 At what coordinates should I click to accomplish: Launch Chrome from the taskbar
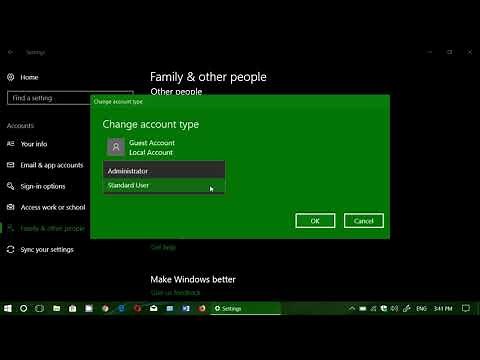[105, 308]
